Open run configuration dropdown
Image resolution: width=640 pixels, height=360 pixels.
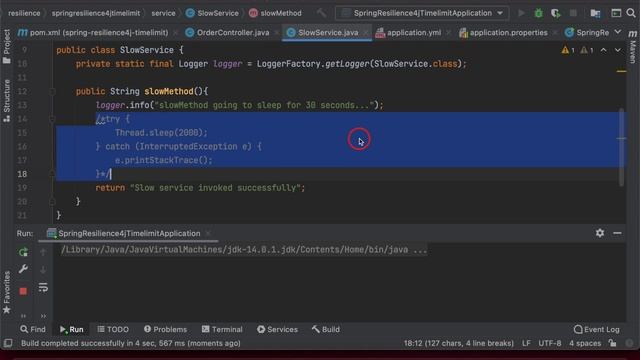pyautogui.click(x=422, y=13)
